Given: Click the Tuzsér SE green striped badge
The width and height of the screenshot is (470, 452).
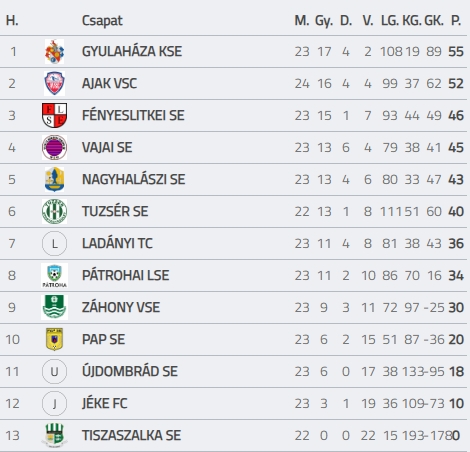Looking at the screenshot, I should (54, 211).
